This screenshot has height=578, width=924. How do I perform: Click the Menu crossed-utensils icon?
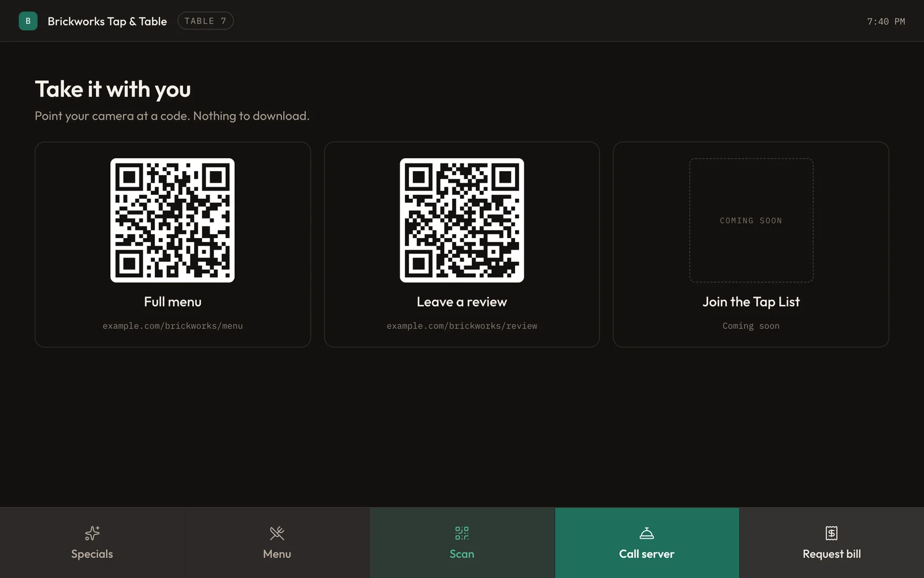[x=277, y=533]
